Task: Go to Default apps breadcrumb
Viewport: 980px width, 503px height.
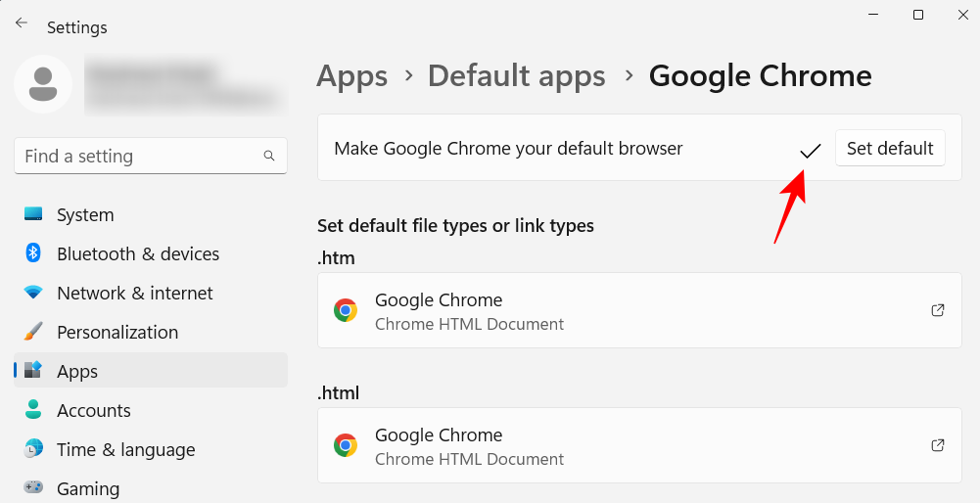Action: (517, 75)
